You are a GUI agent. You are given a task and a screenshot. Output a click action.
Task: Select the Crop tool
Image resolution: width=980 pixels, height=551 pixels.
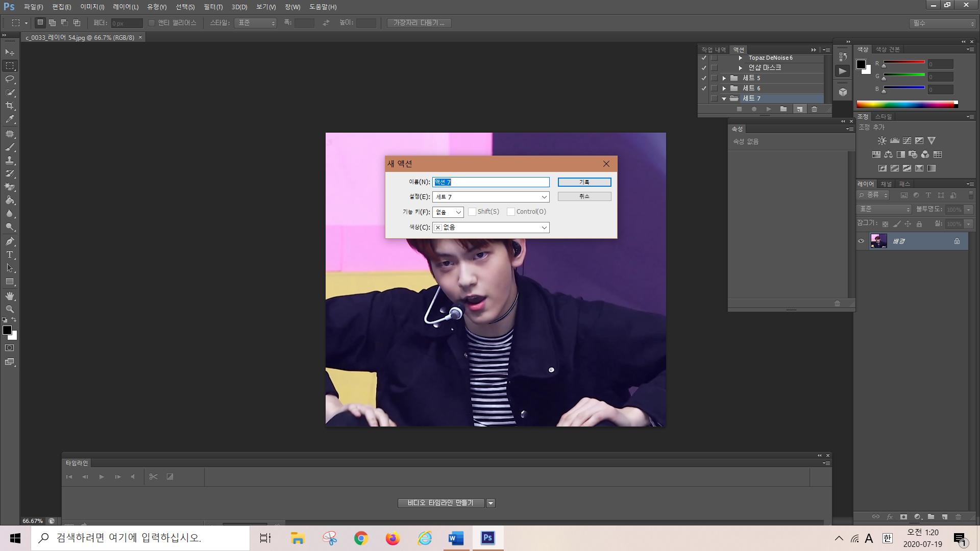(10, 106)
